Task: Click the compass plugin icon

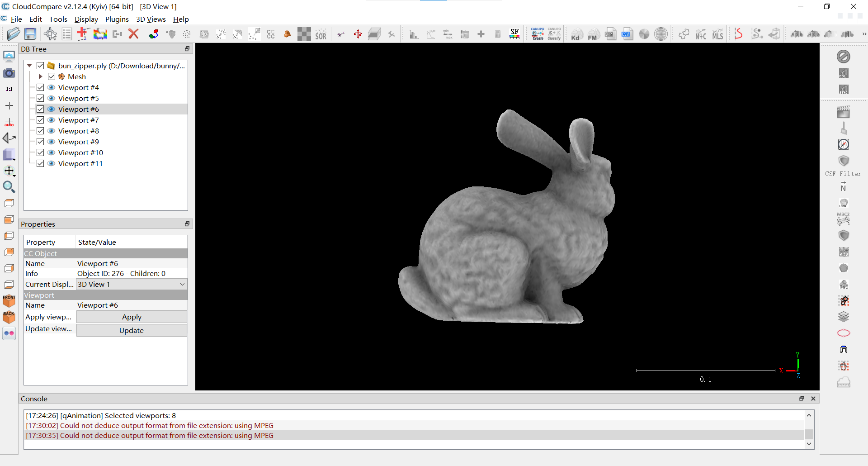Action: tap(843, 144)
